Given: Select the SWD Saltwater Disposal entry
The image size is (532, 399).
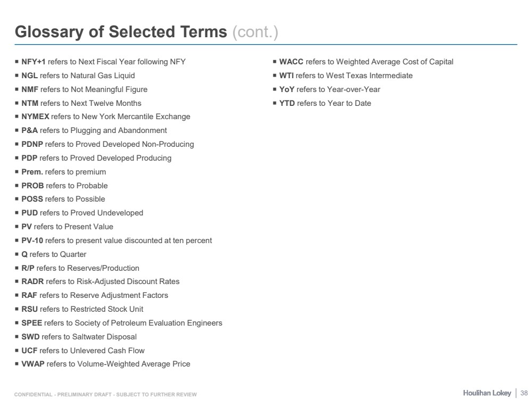Looking at the screenshot, I should coord(79,337).
